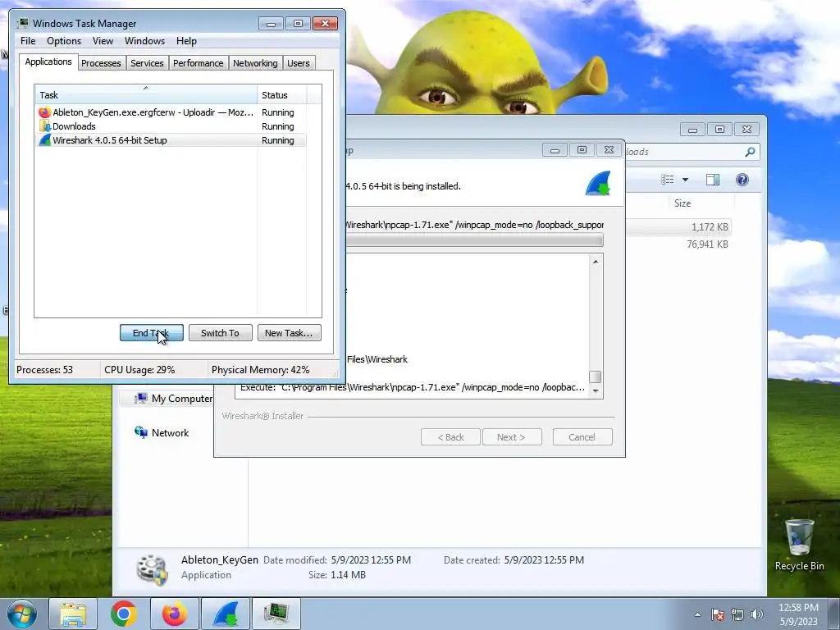
Task: Open My Computer in the Explorer sidebar
Action: [181, 399]
